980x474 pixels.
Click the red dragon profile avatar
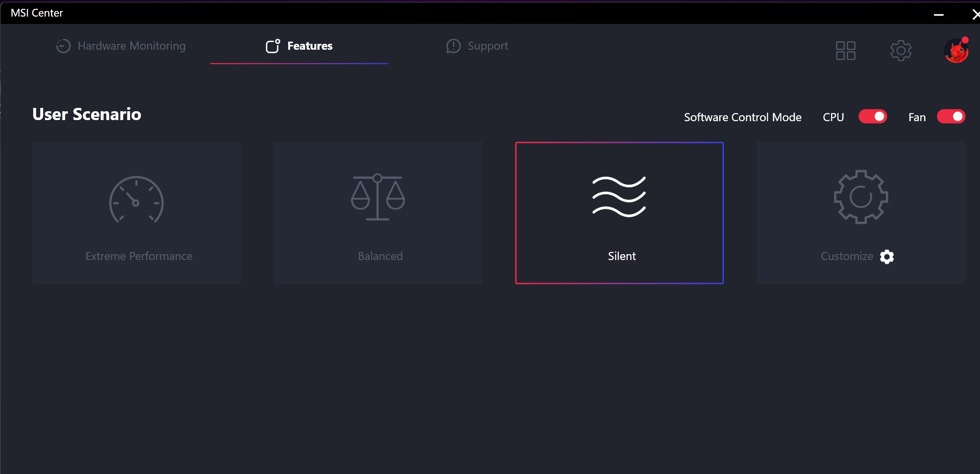(956, 51)
